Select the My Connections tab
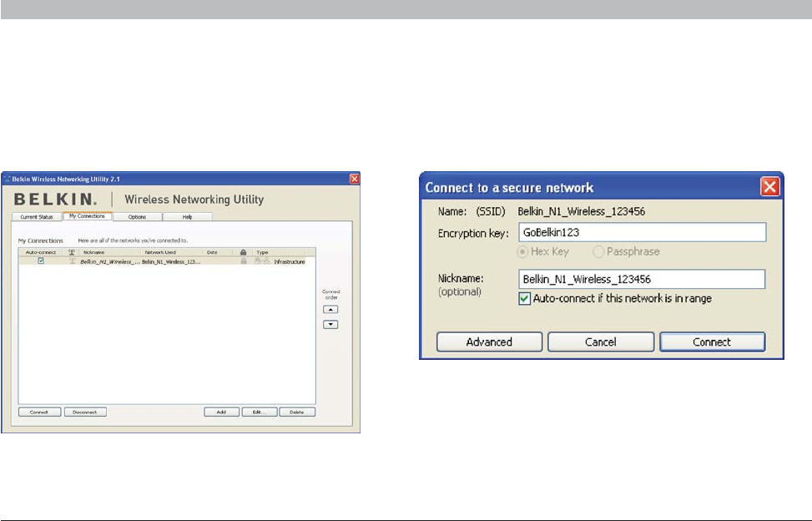 87,216
